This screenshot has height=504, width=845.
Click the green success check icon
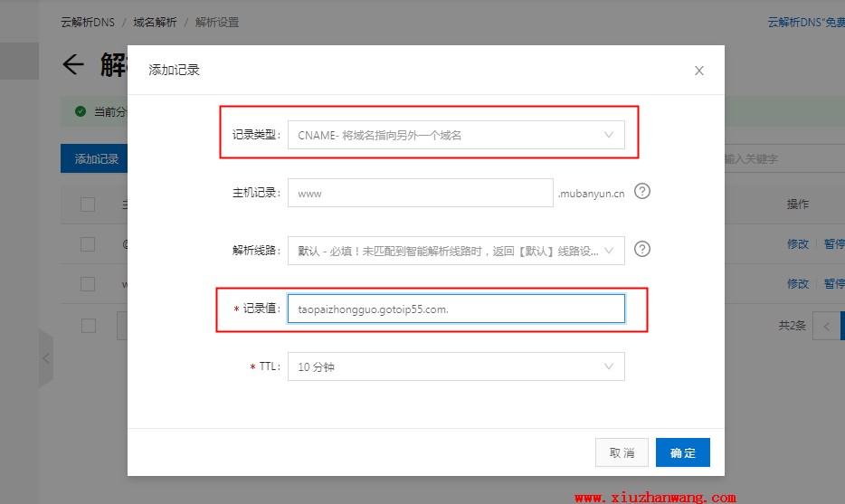click(80, 111)
